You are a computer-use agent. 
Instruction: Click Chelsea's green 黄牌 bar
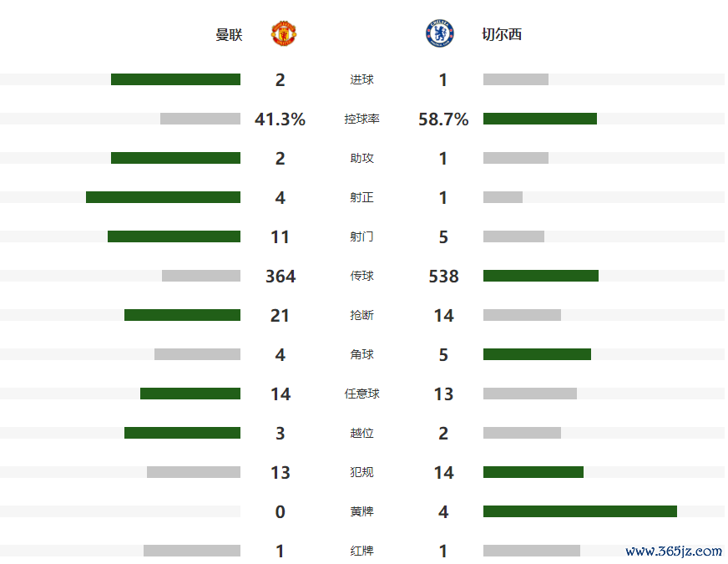579,511
